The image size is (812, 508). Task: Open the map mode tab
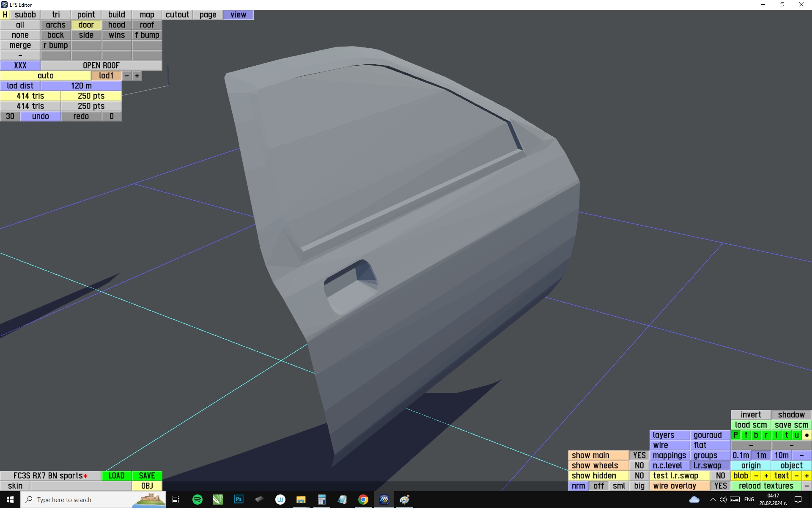pos(147,15)
